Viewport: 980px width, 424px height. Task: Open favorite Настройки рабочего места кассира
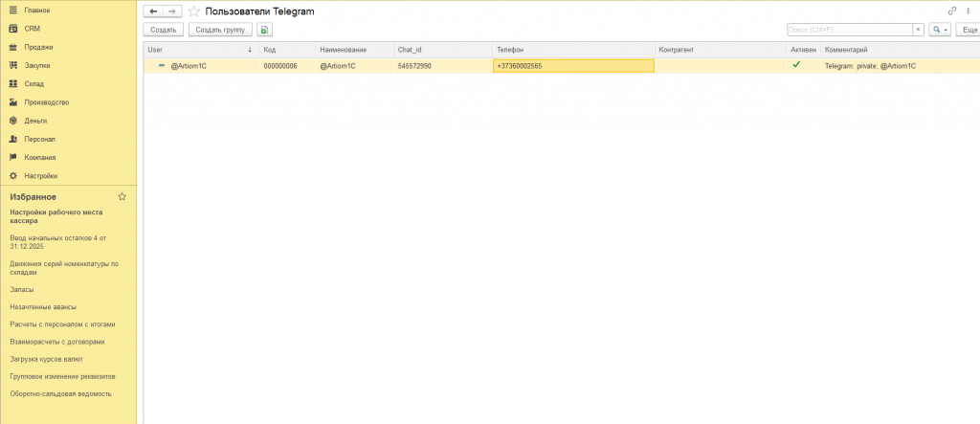(x=56, y=216)
